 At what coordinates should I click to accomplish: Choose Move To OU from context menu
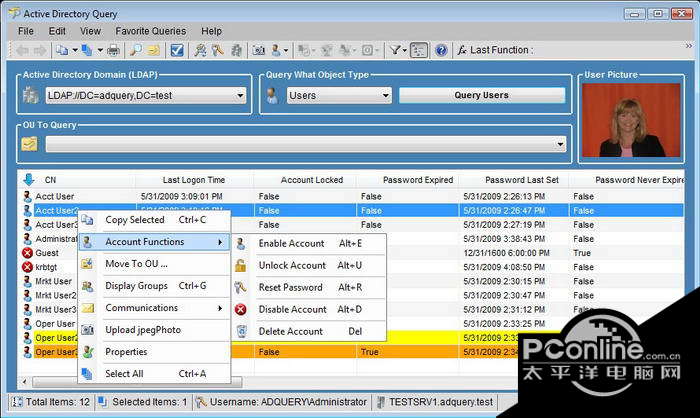154,264
